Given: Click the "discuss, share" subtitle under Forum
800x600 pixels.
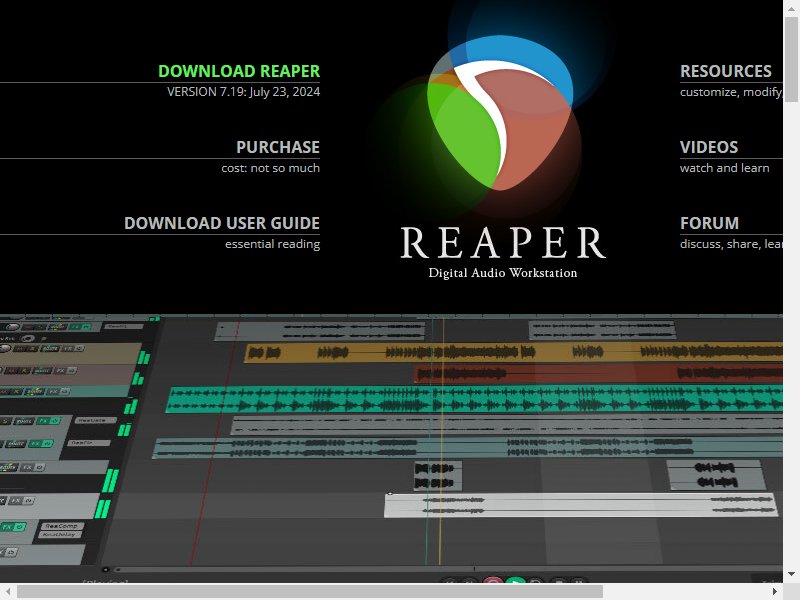Looking at the screenshot, I should pyautogui.click(x=731, y=244).
